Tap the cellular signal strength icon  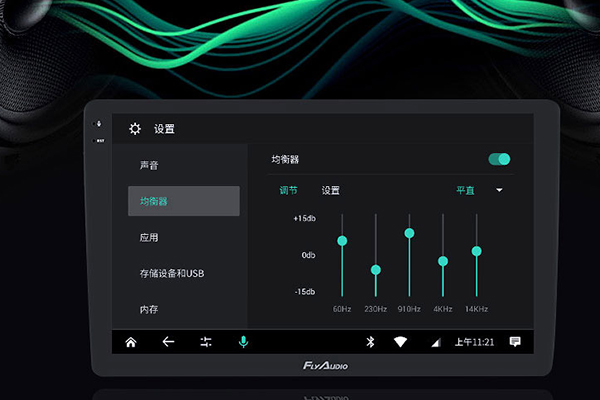(436, 343)
